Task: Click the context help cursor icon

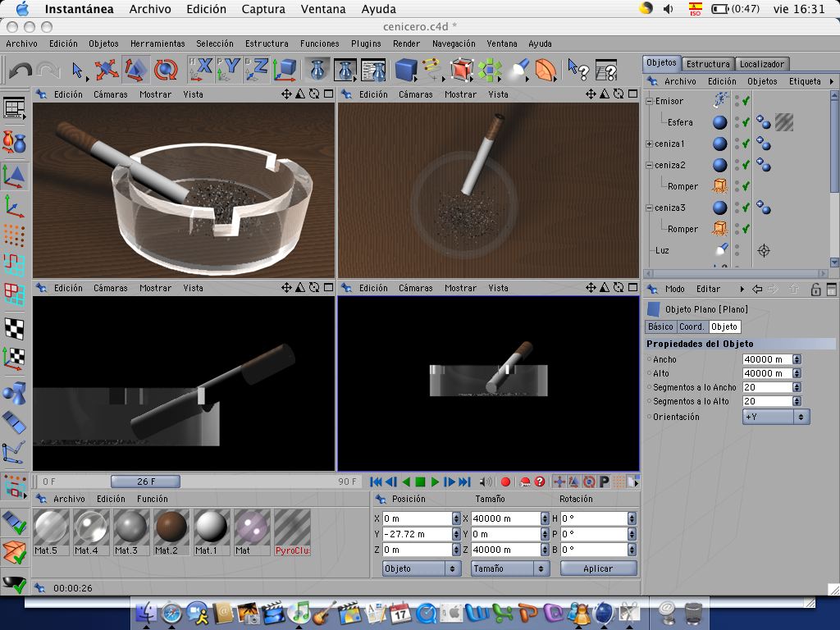Action: tap(578, 70)
